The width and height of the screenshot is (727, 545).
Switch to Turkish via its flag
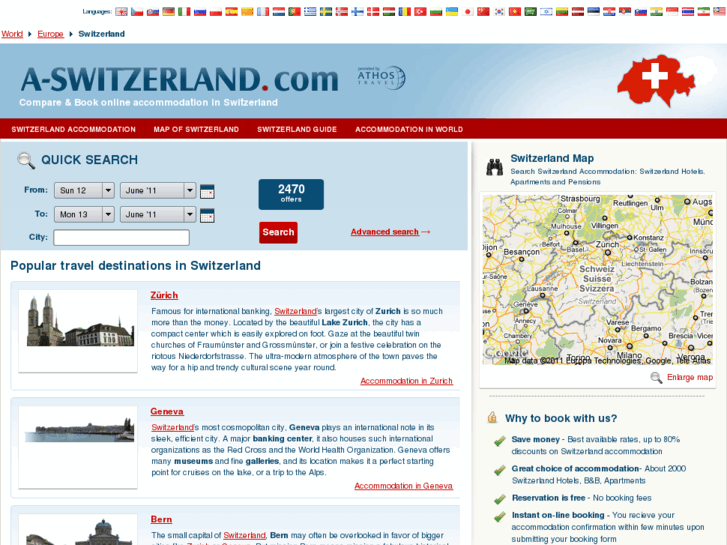421,12
